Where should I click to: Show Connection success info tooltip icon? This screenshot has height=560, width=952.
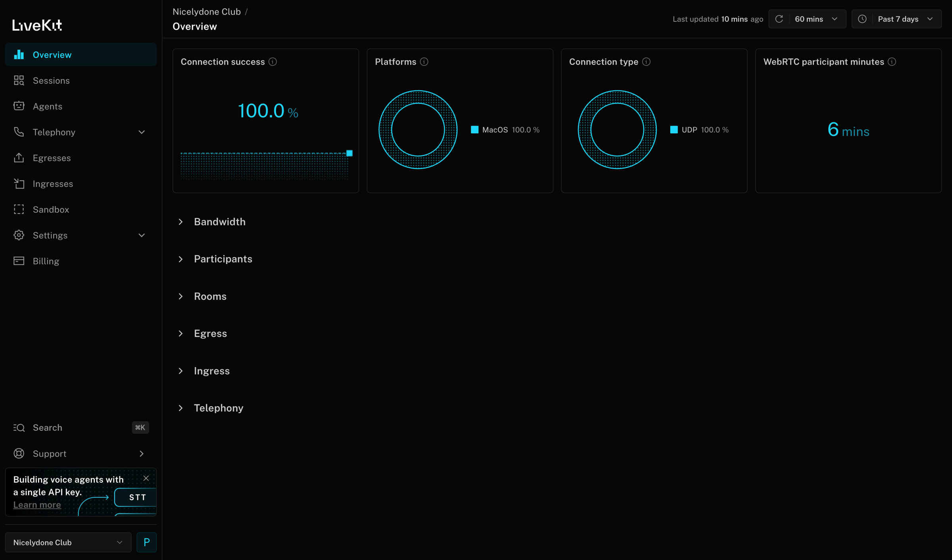click(x=273, y=62)
